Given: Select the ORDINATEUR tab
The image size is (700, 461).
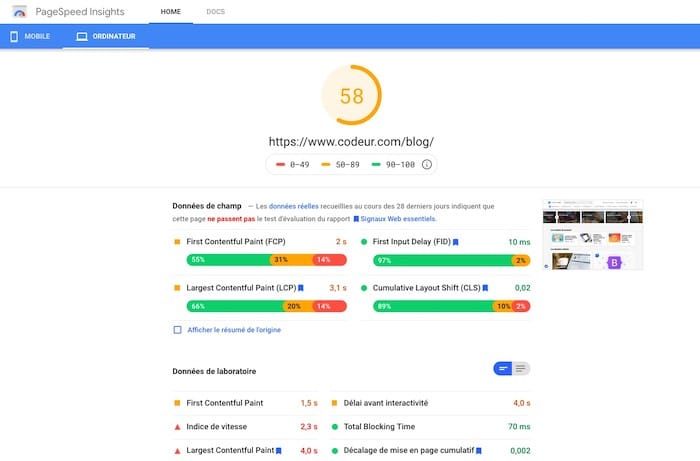Looking at the screenshot, I should pyautogui.click(x=106, y=36).
